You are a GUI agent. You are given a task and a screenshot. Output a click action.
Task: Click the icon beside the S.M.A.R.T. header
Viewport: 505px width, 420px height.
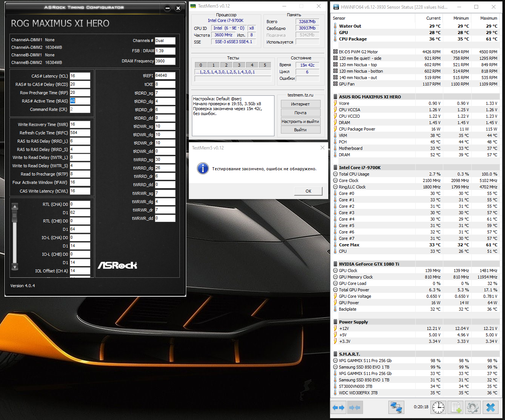pos(335,354)
